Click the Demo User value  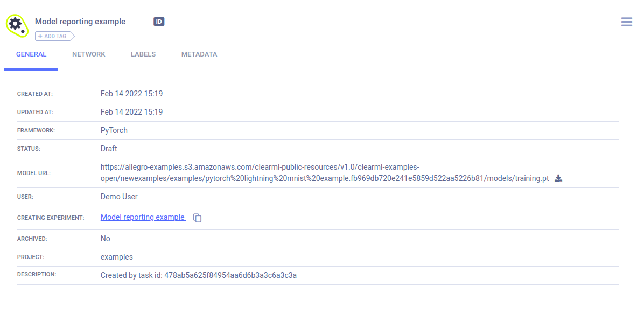point(119,197)
